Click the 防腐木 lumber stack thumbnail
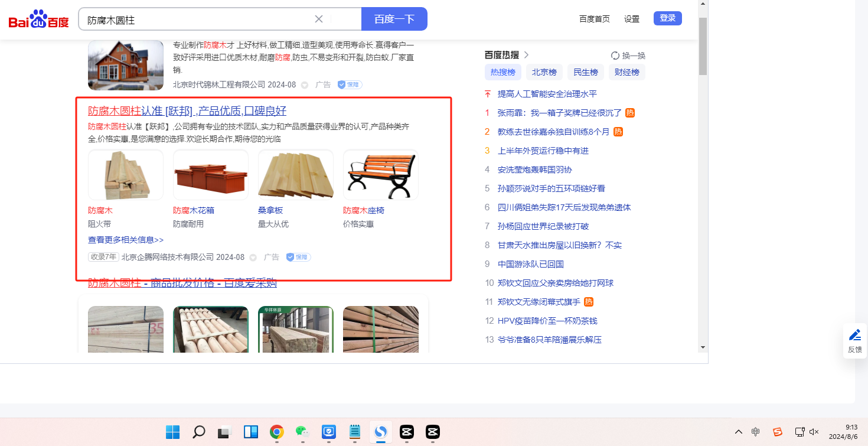Screen dimensions: 868x446 coord(126,175)
